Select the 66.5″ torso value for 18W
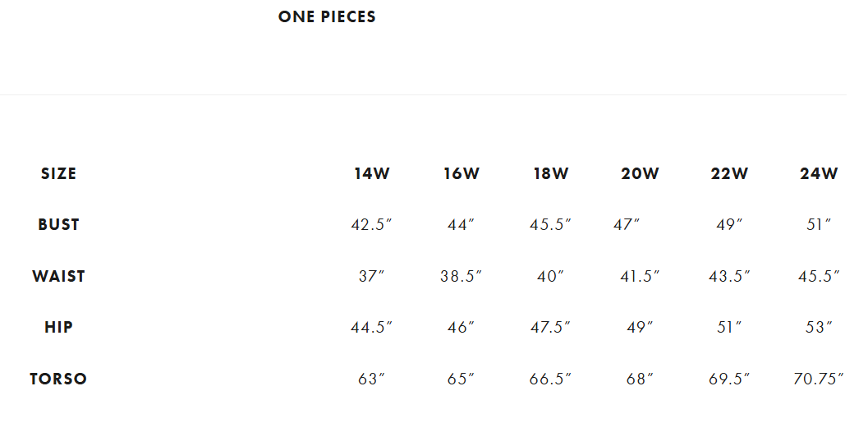The width and height of the screenshot is (868, 446). pyautogui.click(x=550, y=379)
